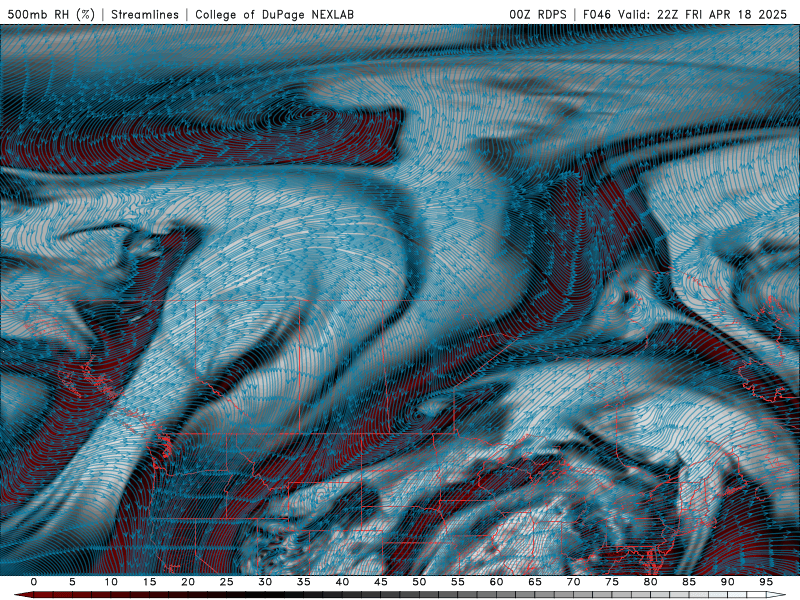Click the colorbar value label 5
The height and width of the screenshot is (600, 800).
click(72, 582)
